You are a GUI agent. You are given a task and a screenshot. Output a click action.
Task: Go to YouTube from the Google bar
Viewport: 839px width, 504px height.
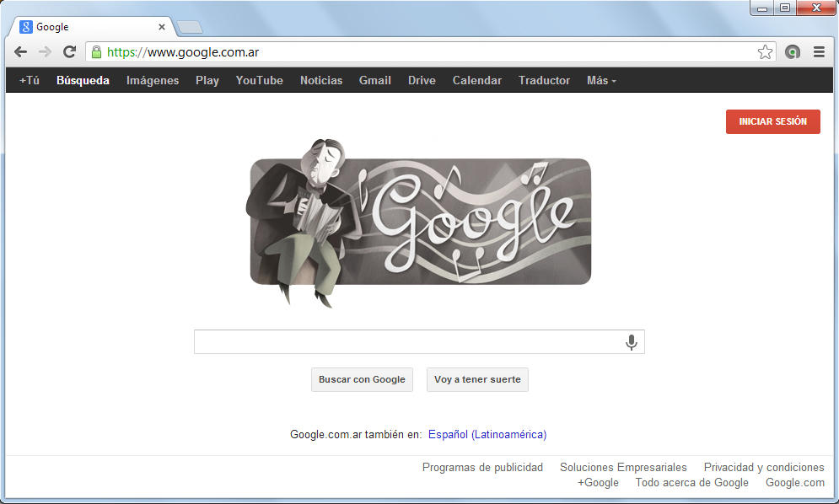260,80
